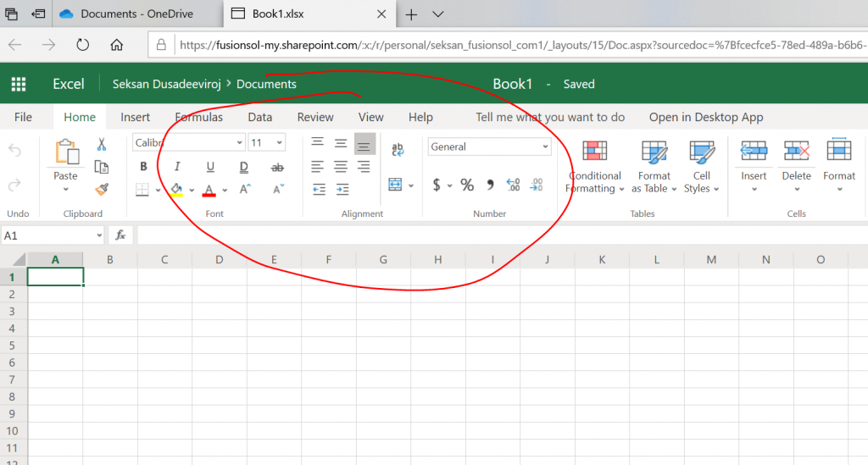868x465 pixels.
Task: Click the Format Painter brush icon
Action: tap(102, 189)
